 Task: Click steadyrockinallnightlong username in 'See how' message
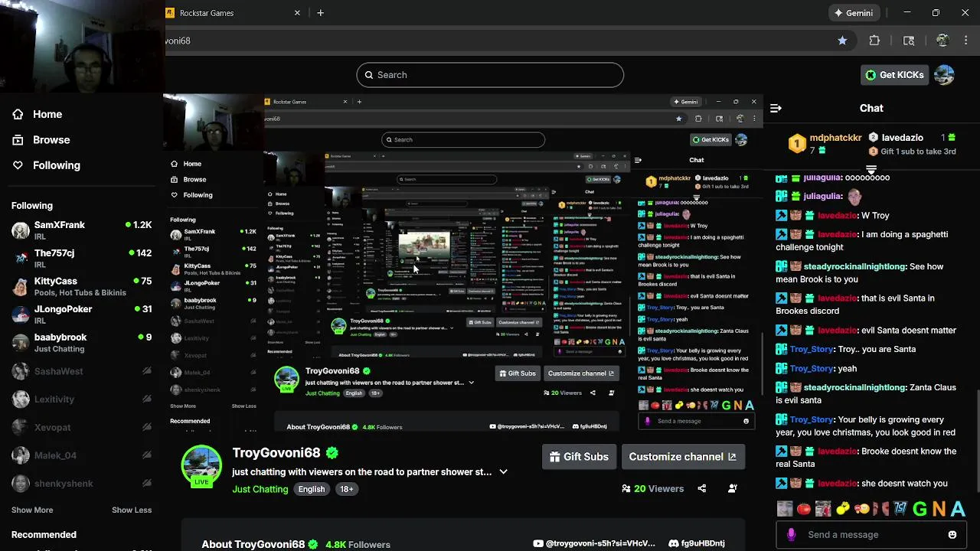854,267
